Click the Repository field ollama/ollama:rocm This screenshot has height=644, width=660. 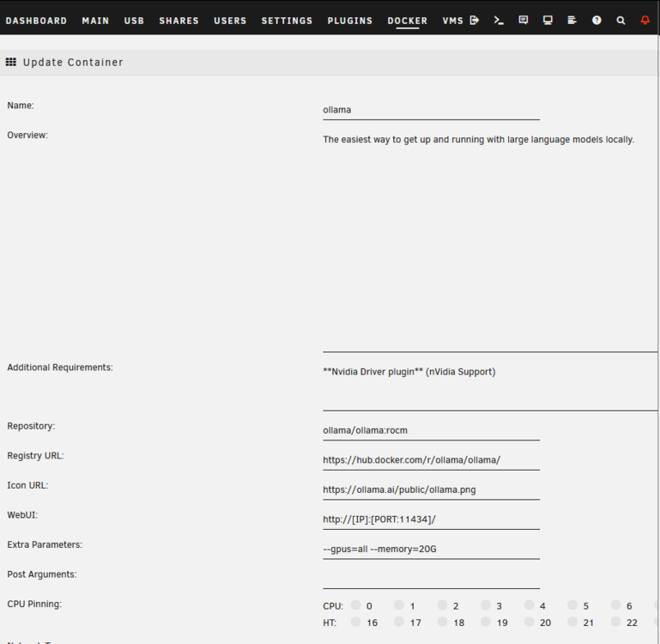click(431, 430)
